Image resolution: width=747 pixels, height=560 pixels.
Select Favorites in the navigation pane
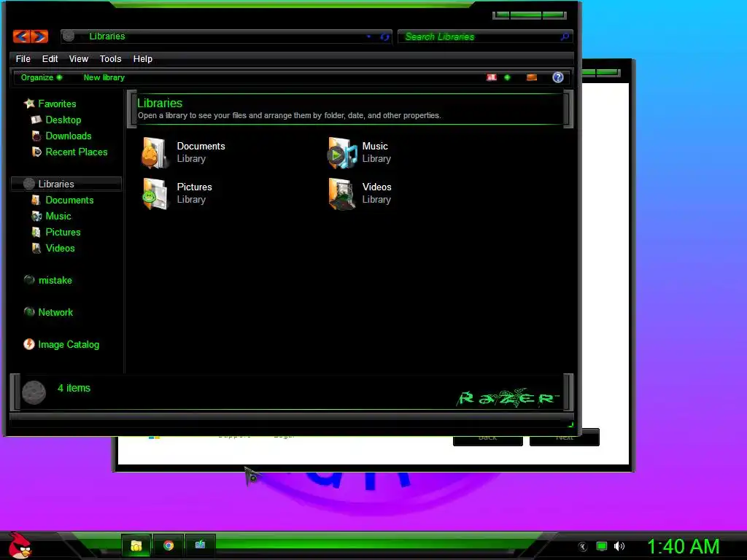click(57, 104)
